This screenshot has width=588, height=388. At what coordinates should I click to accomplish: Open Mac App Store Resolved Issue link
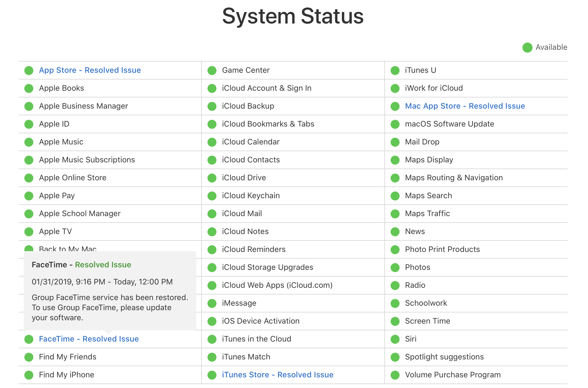point(465,106)
